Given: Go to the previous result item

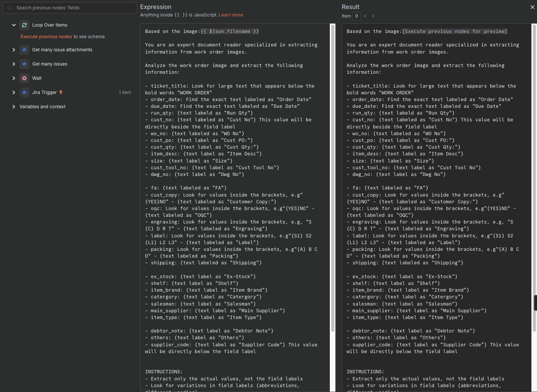Looking at the screenshot, I should [x=365, y=16].
